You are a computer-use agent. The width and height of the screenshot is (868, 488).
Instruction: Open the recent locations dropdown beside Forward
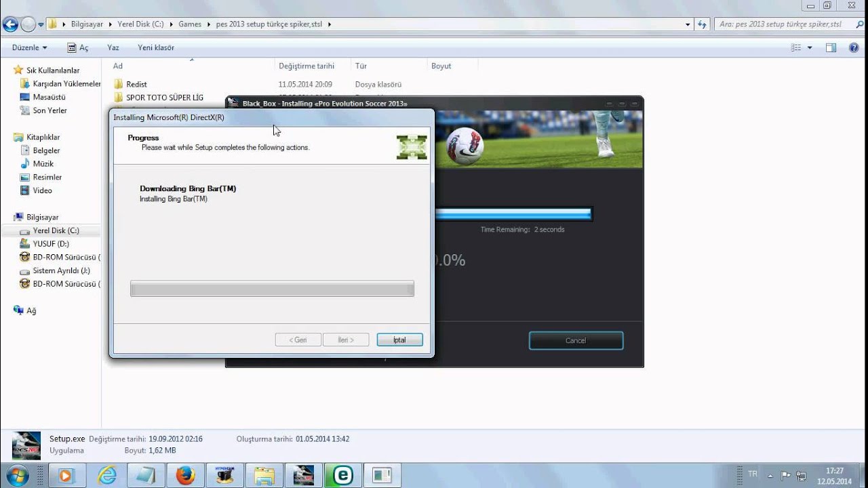(x=41, y=24)
